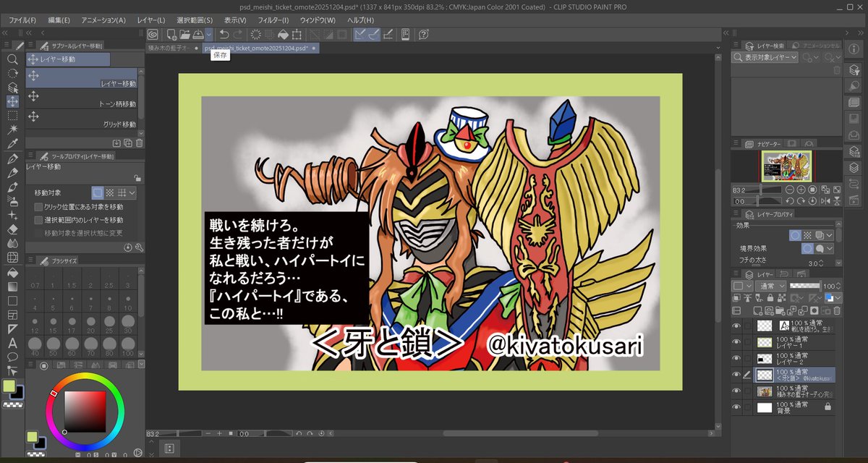The image size is (868, 463).
Task: Click the help question mark icon
Action: pyautogui.click(x=424, y=34)
